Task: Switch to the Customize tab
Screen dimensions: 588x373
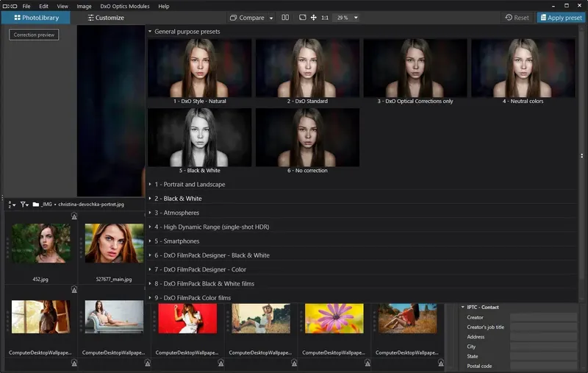Action: point(106,18)
